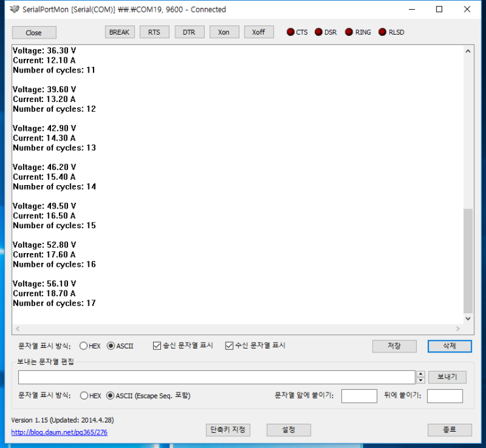Toggle the RTS line button
486x448 pixels.
click(154, 32)
